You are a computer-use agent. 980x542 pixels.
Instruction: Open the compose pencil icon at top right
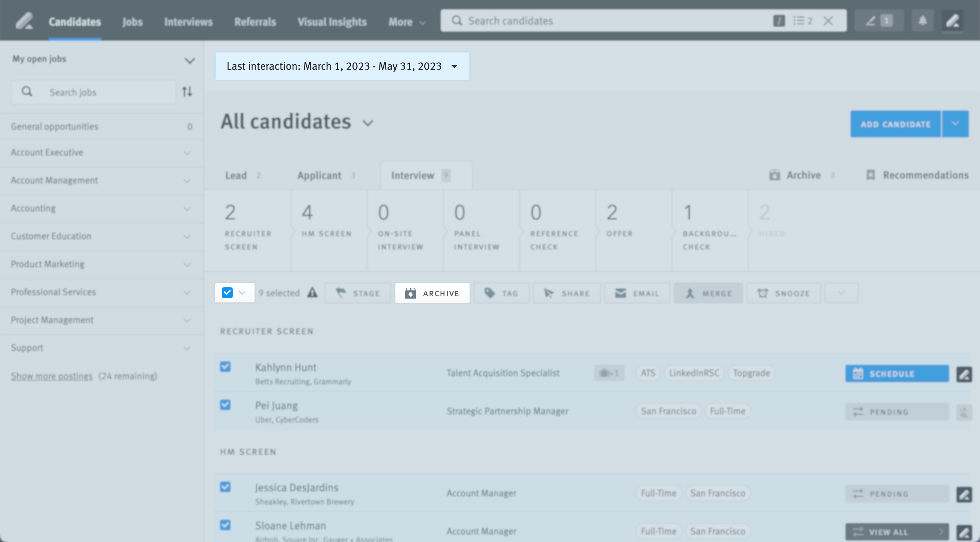coord(953,20)
